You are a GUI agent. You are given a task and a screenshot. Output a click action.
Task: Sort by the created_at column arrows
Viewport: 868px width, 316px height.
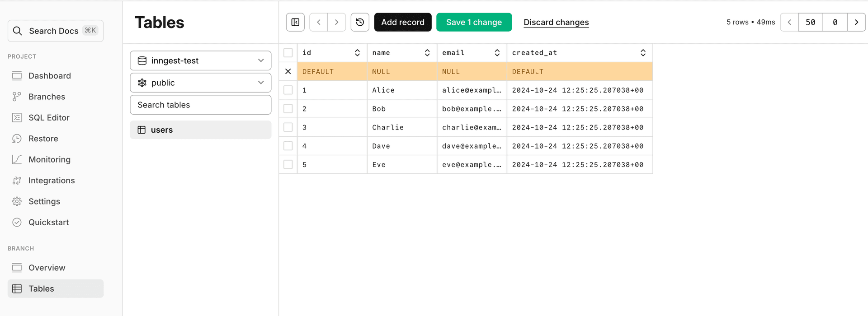[643, 53]
